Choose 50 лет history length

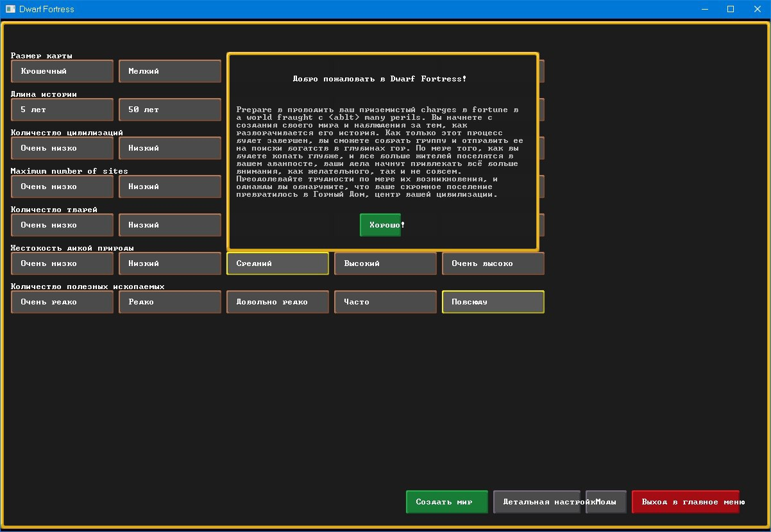point(170,110)
